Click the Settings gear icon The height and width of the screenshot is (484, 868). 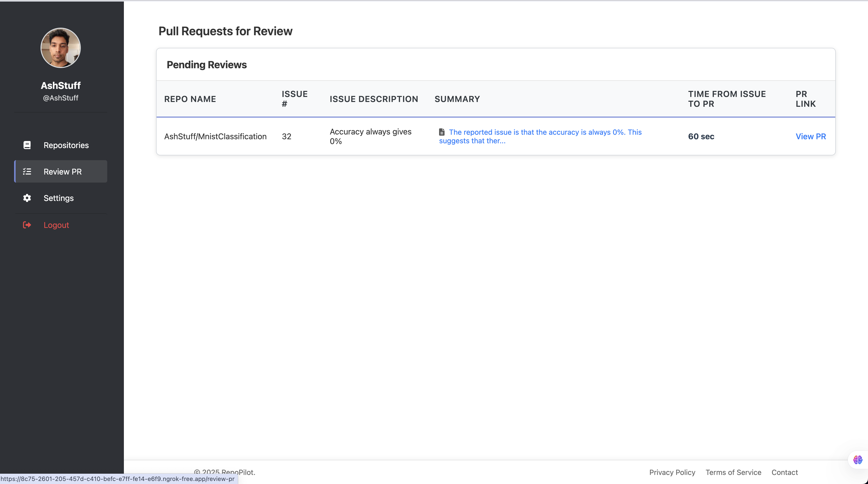click(27, 198)
